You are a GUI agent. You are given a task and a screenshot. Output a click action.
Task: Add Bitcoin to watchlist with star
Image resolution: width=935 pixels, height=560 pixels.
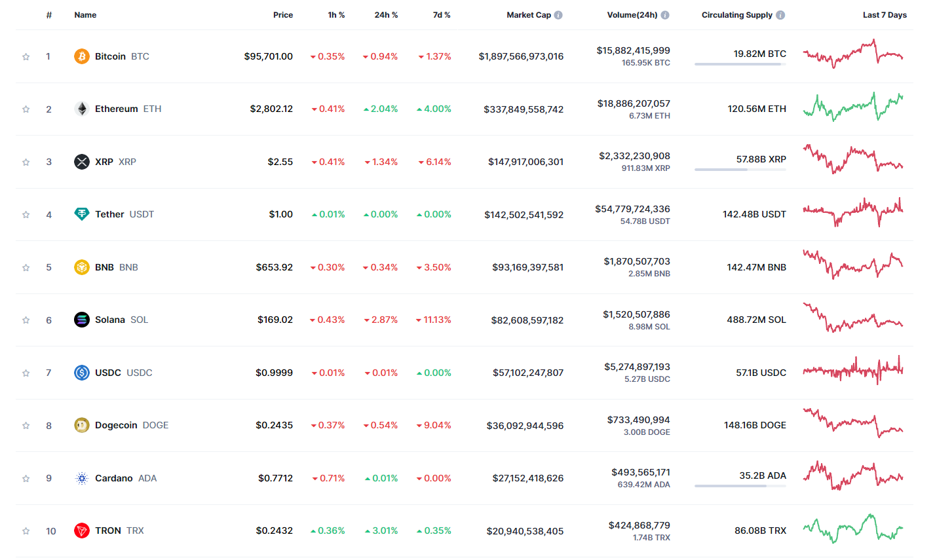tap(26, 57)
